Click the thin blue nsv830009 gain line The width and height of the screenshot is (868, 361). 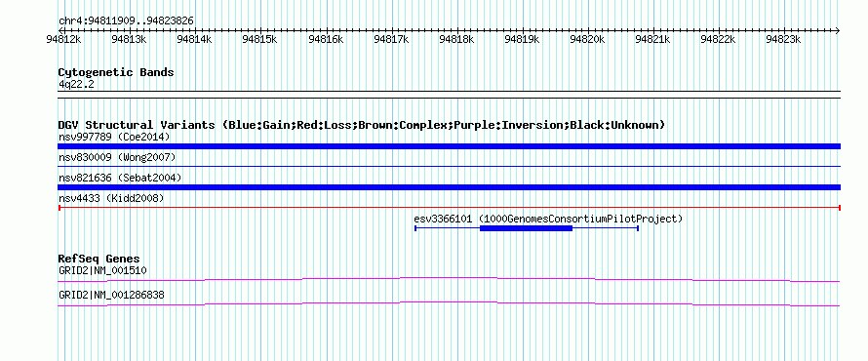pyautogui.click(x=449, y=166)
